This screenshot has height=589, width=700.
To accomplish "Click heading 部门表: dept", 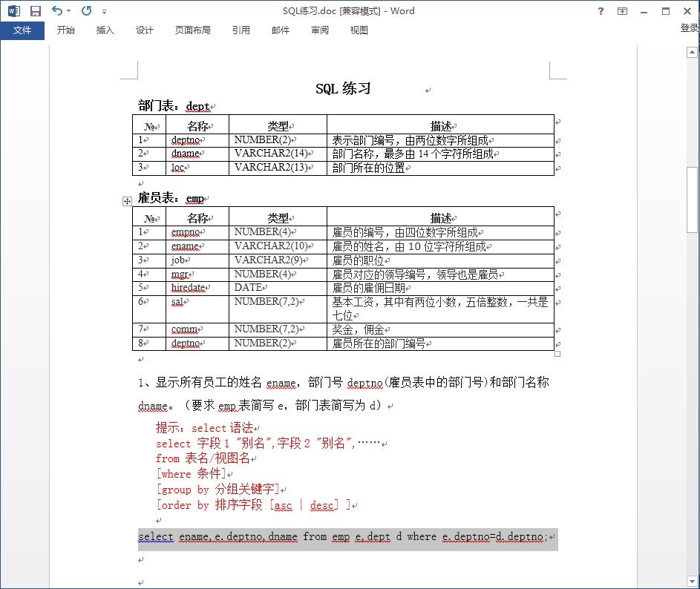I will (x=174, y=106).
